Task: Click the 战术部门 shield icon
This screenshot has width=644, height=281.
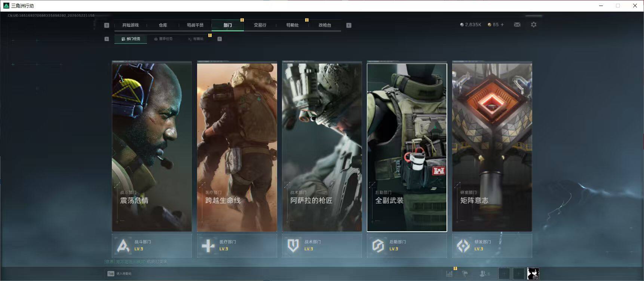Action: 293,246
